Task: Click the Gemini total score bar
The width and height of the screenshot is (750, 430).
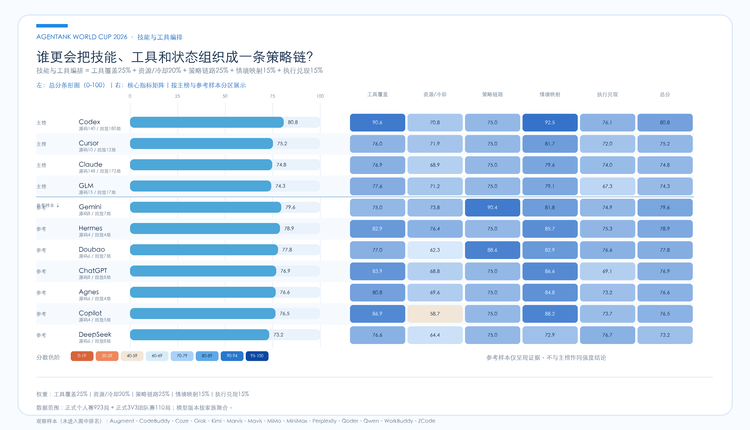Action: pos(206,207)
